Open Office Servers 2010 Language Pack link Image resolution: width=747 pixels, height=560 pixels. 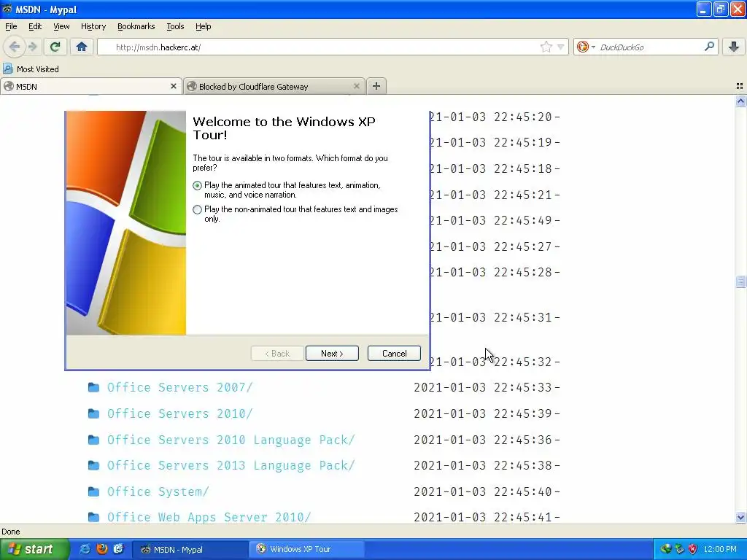coord(231,440)
